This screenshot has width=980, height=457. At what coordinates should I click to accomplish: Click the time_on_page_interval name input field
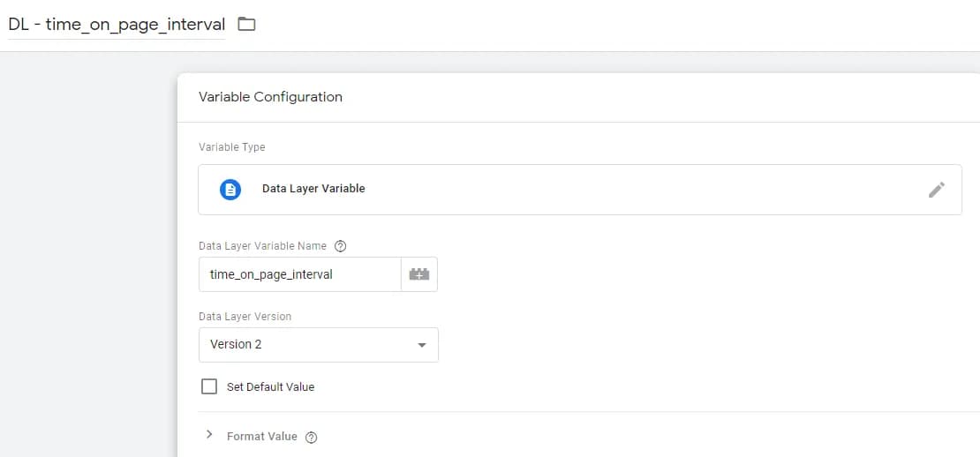(298, 274)
